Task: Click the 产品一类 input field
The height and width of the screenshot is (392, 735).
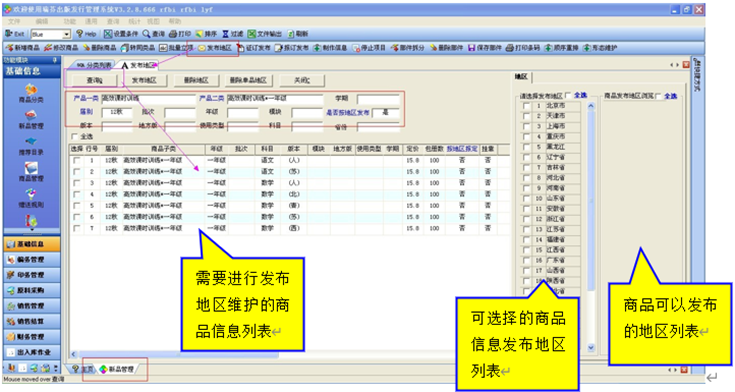Action: [x=149, y=99]
